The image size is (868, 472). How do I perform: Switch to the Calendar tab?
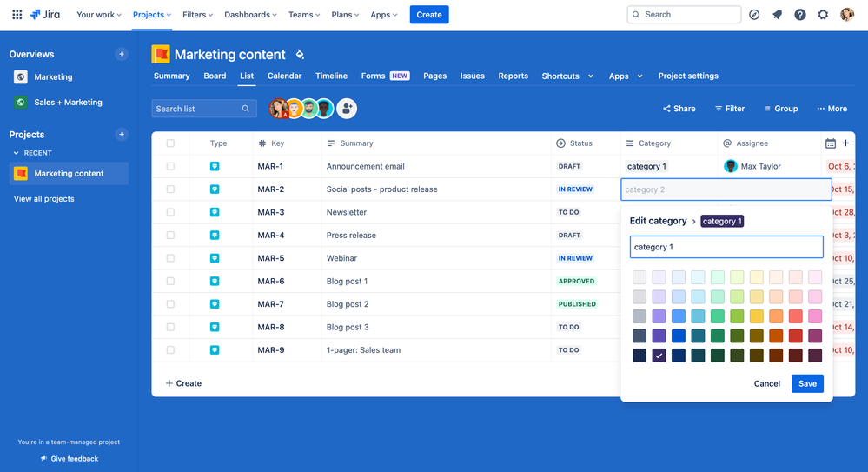click(284, 76)
